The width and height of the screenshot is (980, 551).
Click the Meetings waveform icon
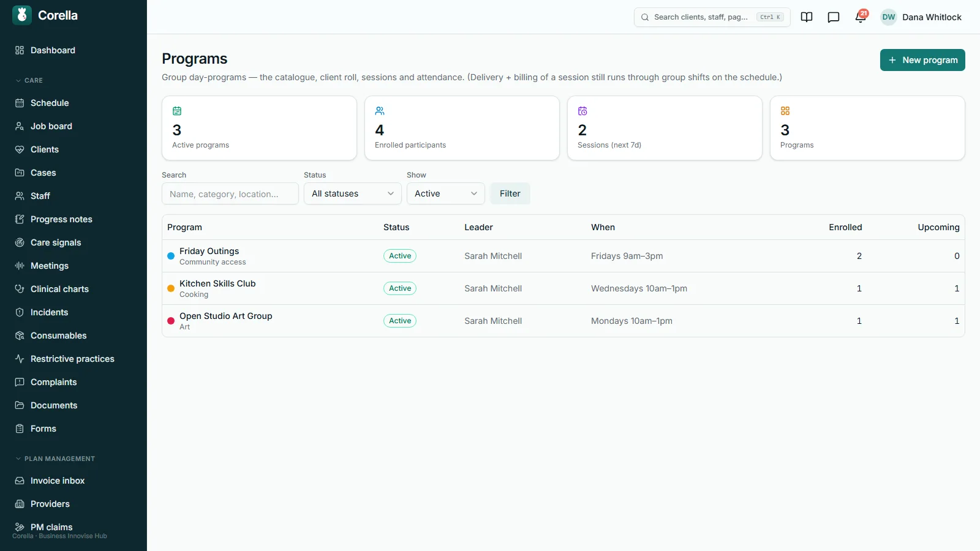coord(20,266)
